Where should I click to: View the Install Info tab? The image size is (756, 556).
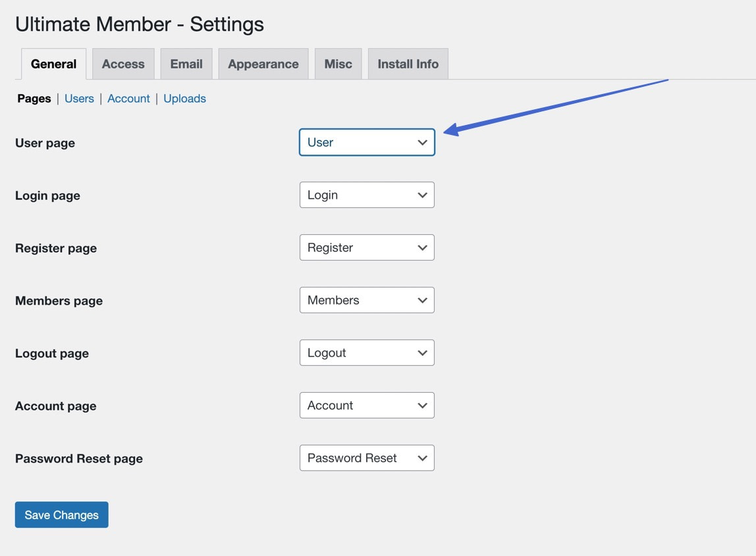tap(408, 64)
